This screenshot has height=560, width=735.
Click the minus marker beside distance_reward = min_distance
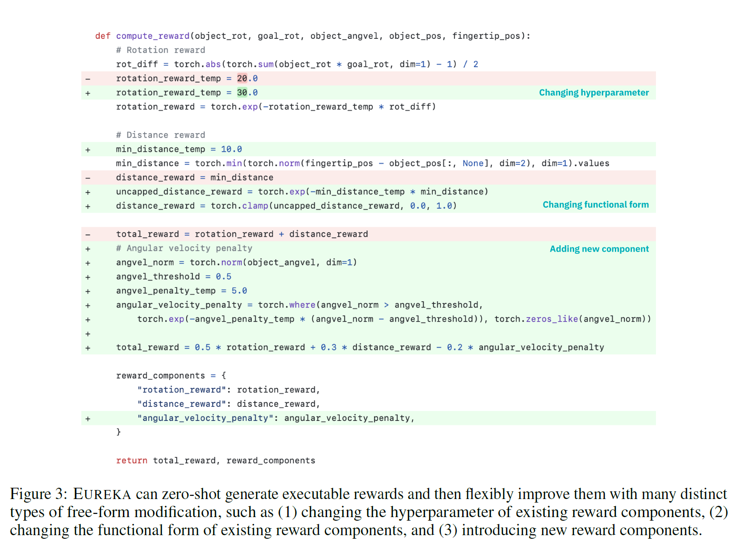coord(88,178)
